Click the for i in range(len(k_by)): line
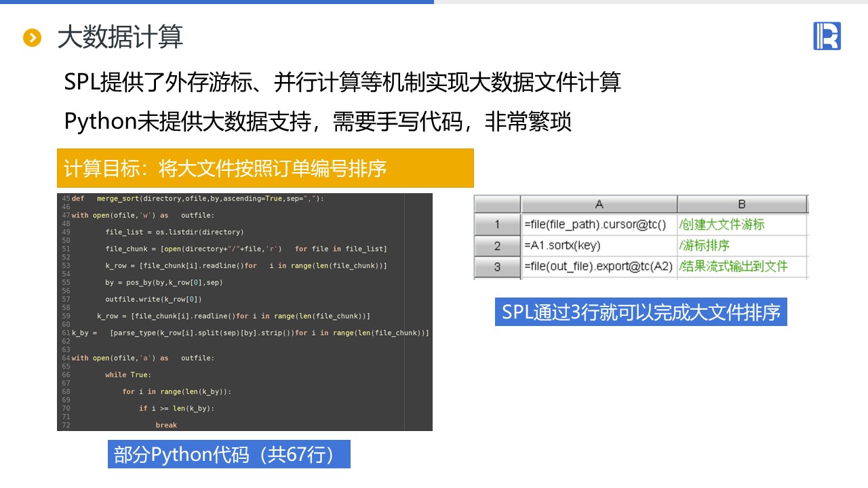The height and width of the screenshot is (488, 868). (x=177, y=392)
